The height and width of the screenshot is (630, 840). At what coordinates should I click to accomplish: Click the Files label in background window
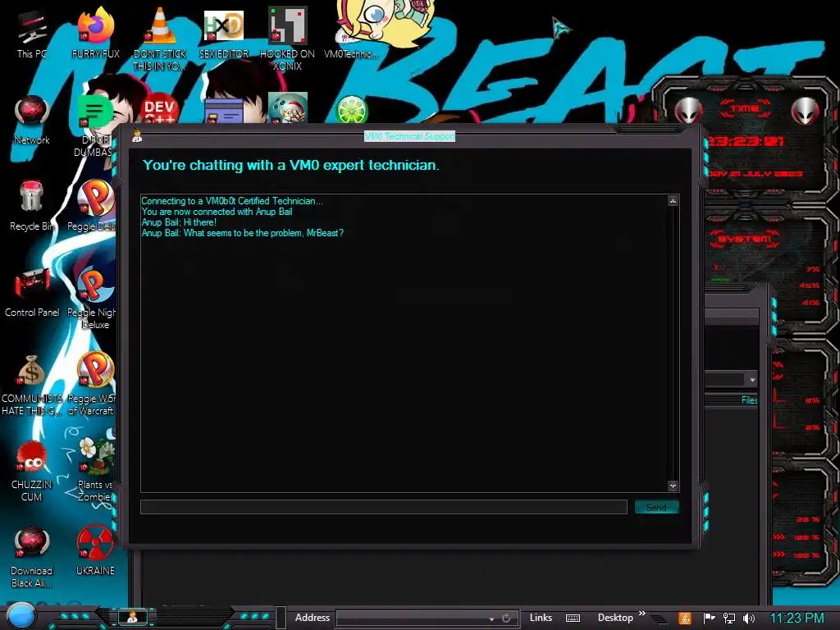pyautogui.click(x=750, y=399)
